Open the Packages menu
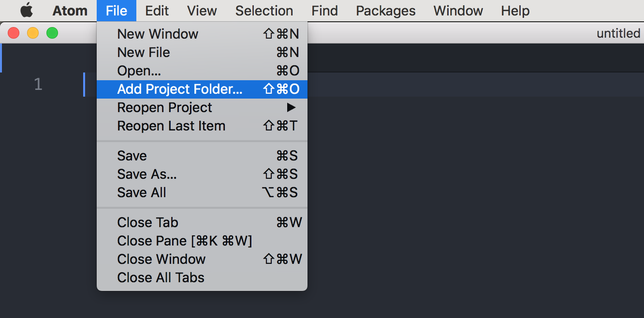The image size is (644, 318). [x=386, y=11]
